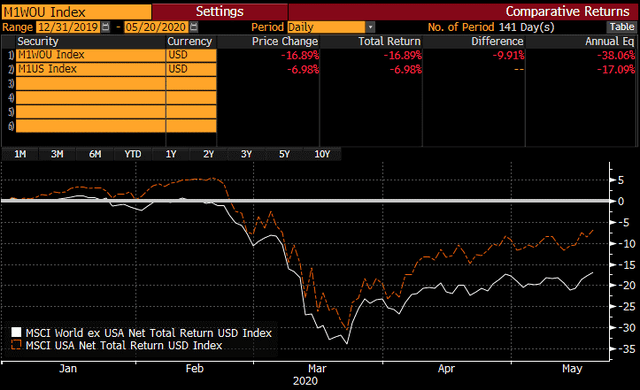This screenshot has width=640, height=390.
Task: Click the empty security field in row 6
Action: coord(91,126)
